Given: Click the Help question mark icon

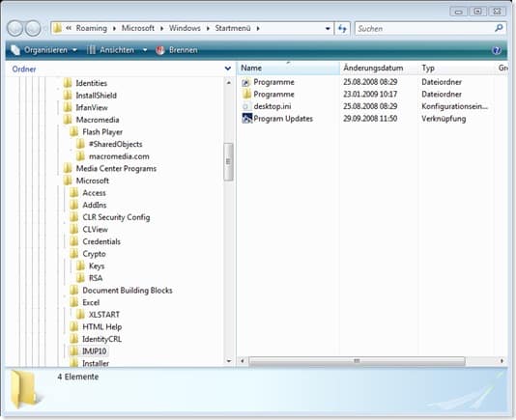Looking at the screenshot, I should pyautogui.click(x=497, y=50).
